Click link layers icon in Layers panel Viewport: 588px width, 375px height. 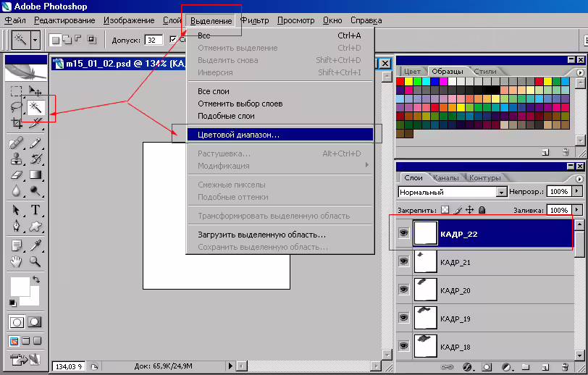tap(447, 367)
